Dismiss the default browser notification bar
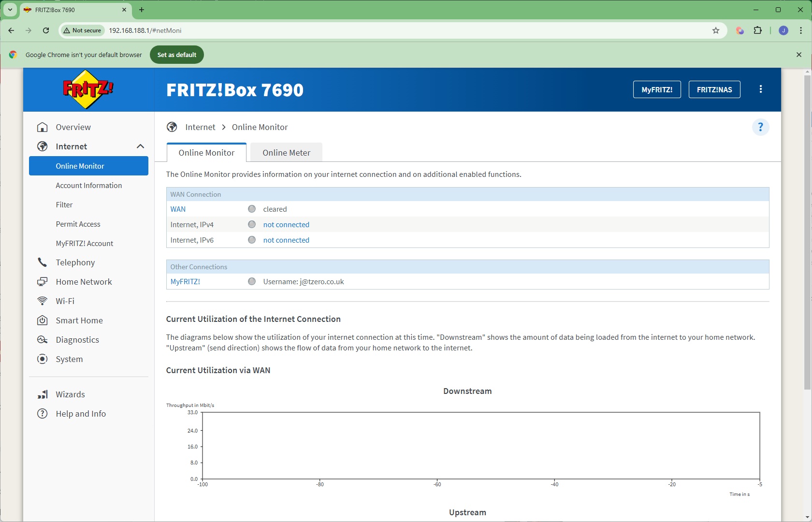The width and height of the screenshot is (812, 522). click(x=799, y=55)
